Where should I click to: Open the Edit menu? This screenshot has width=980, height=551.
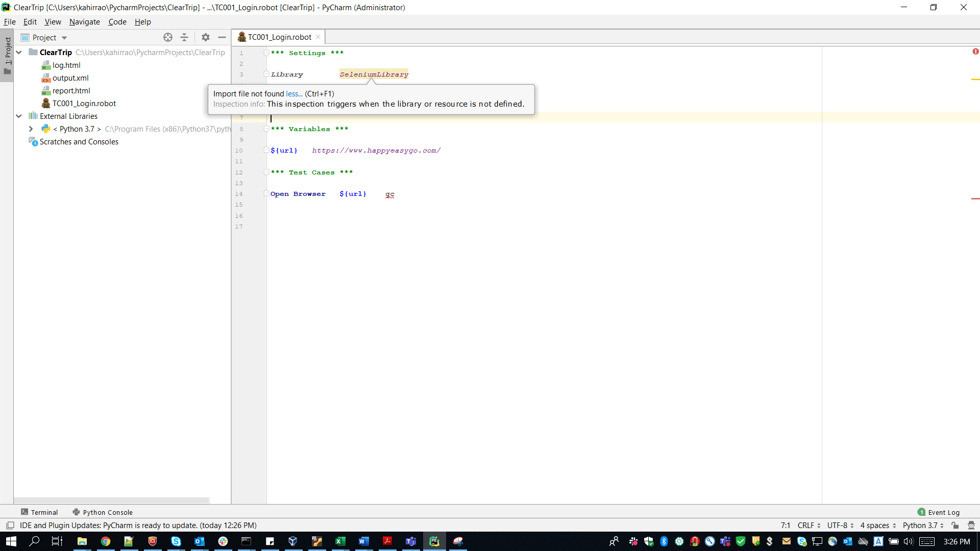pyautogui.click(x=30, y=22)
